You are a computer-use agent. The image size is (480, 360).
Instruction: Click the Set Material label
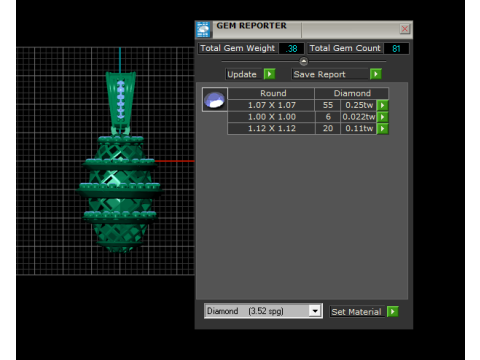coord(356,312)
